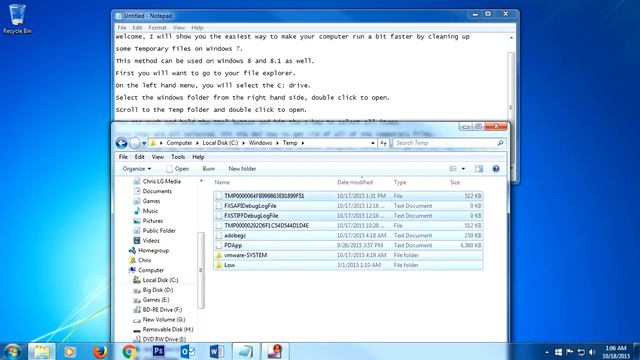Screen dimensions: 640x360
Task: Click vmware-SYSTEM folder icon
Action: pyautogui.click(x=219, y=255)
